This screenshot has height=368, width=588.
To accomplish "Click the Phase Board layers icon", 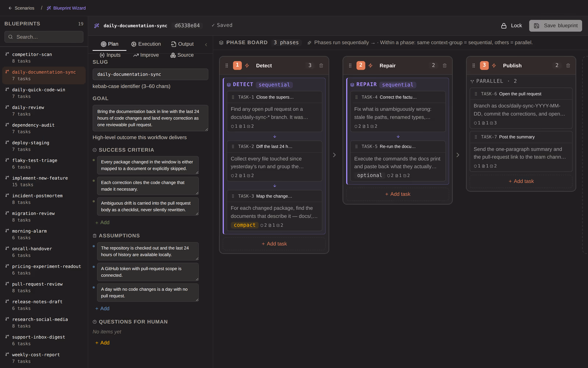I will (221, 43).
